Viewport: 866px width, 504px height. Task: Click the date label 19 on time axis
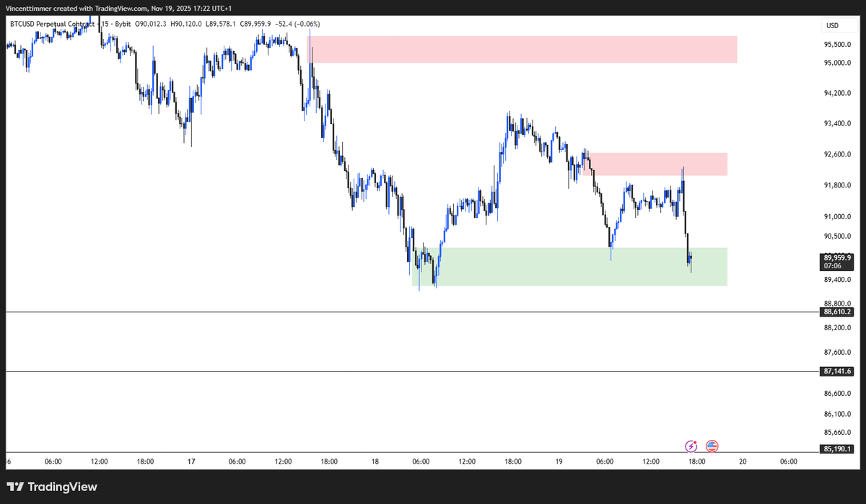pyautogui.click(x=559, y=461)
